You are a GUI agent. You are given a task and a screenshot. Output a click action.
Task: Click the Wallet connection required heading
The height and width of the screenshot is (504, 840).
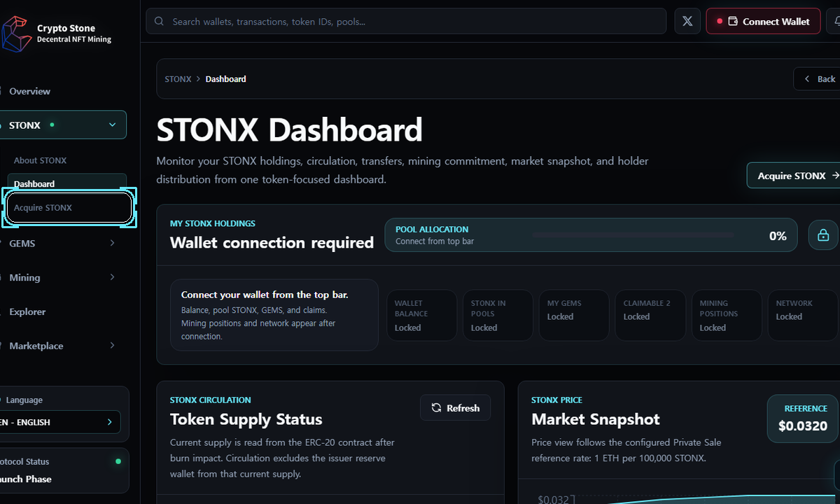272,243
